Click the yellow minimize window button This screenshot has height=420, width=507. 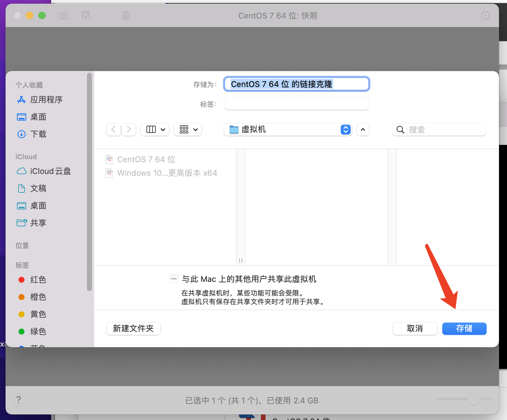point(30,15)
